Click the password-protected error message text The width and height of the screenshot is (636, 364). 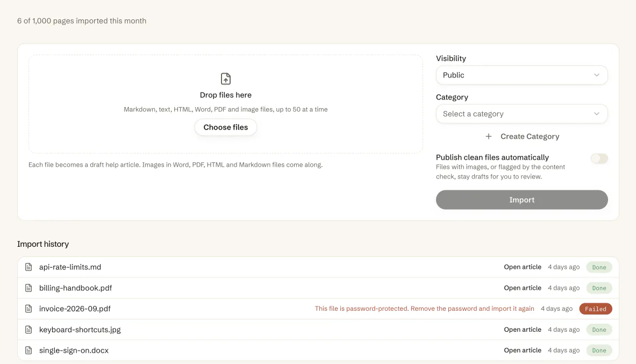pyautogui.click(x=424, y=309)
